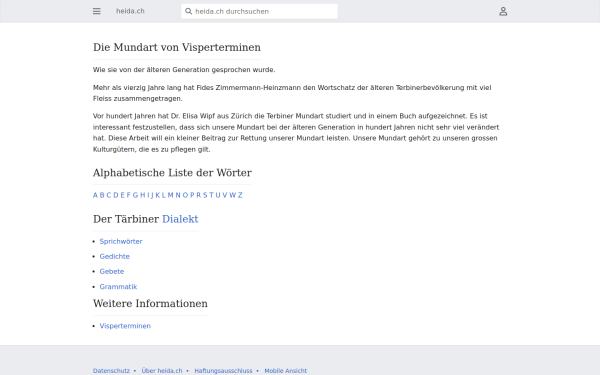Open letter U word list
Image resolution: width=600 pixels, height=375 pixels.
(x=218, y=195)
